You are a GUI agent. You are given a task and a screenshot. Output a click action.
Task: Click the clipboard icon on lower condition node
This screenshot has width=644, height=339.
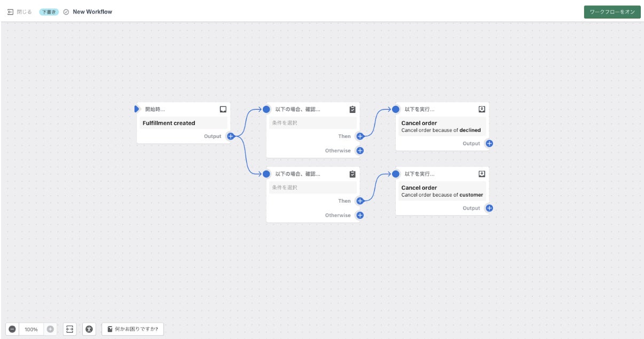point(352,174)
